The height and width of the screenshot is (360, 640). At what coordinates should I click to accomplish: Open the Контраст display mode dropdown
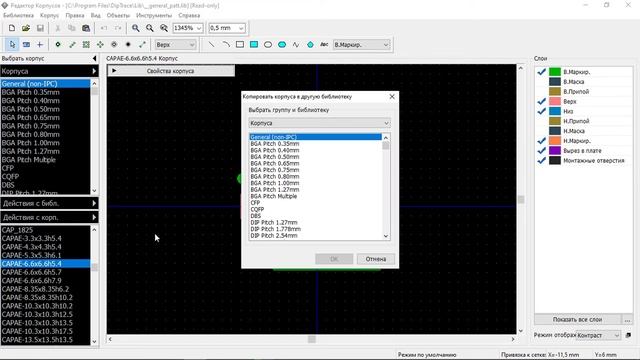click(x=598, y=335)
